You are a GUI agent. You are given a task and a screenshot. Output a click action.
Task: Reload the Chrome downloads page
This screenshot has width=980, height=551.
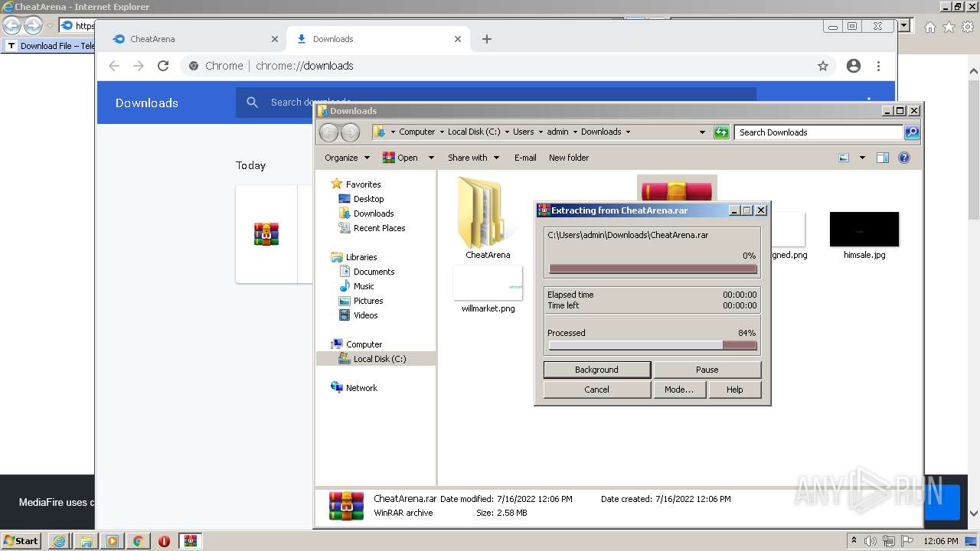pyautogui.click(x=162, y=66)
